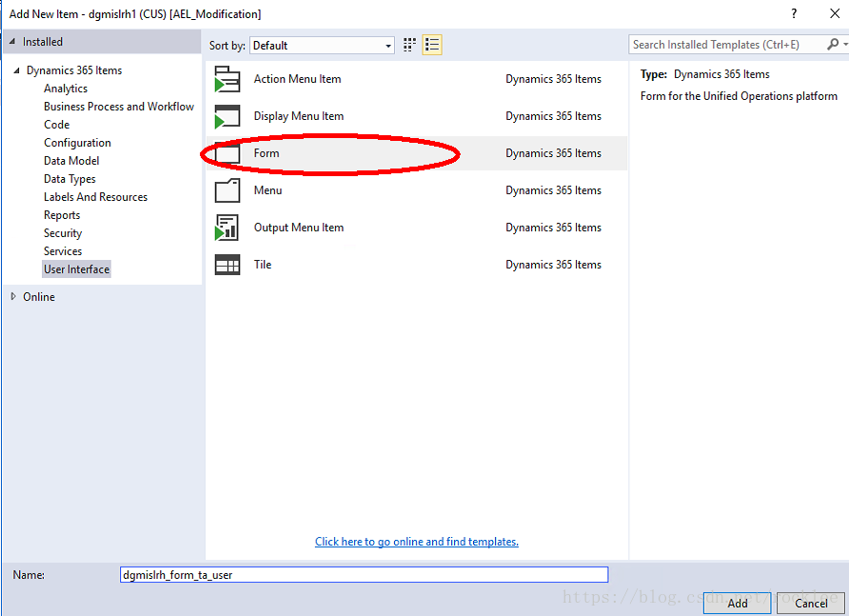
Task: Click the Action Menu Item template icon
Action: 227,79
